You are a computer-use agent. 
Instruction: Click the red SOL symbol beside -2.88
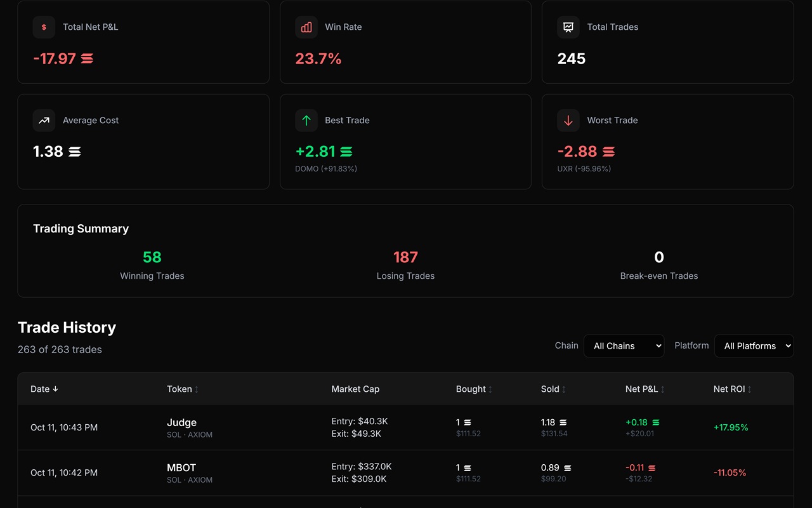pos(608,152)
